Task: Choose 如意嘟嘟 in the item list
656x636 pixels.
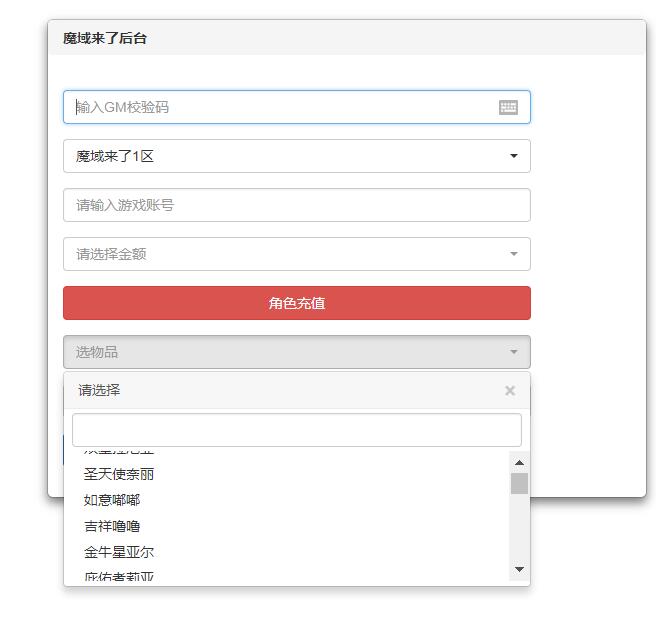Action: [x=112, y=500]
